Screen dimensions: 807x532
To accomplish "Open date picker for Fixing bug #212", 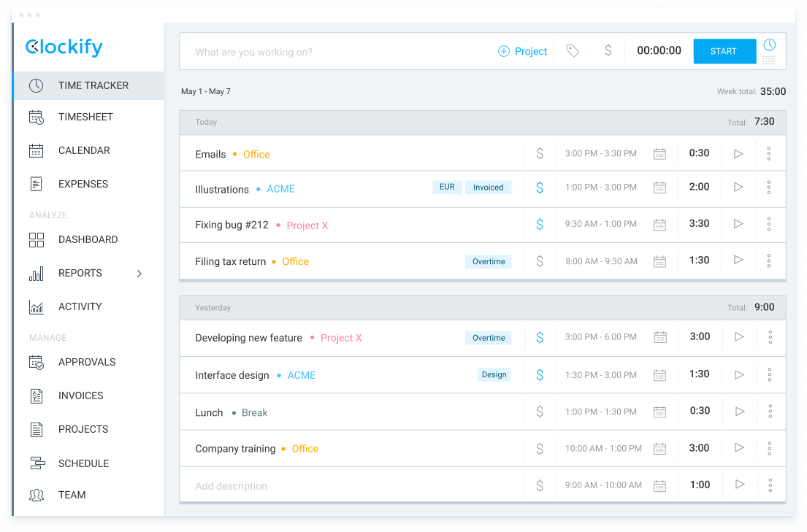I will (x=659, y=224).
